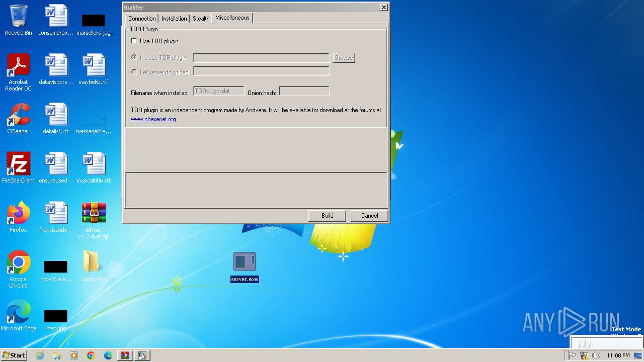The height and width of the screenshot is (362, 644).
Task: Switch to the Connection tab
Action: click(142, 19)
